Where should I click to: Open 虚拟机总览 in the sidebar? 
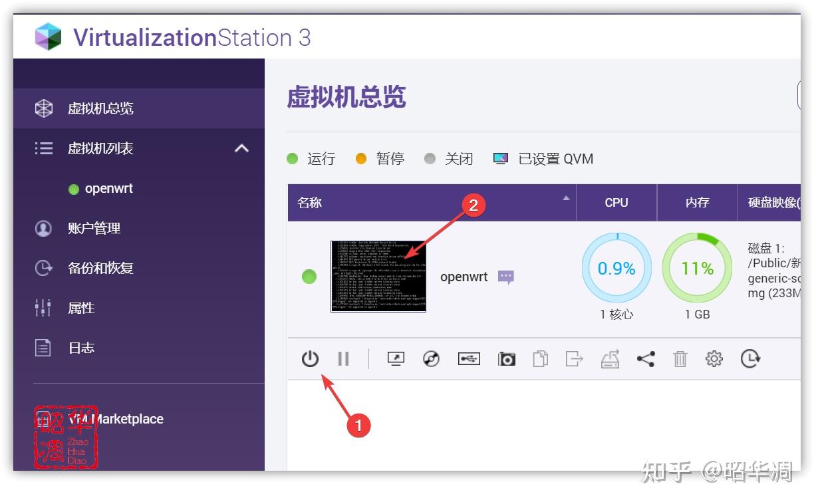[139, 108]
